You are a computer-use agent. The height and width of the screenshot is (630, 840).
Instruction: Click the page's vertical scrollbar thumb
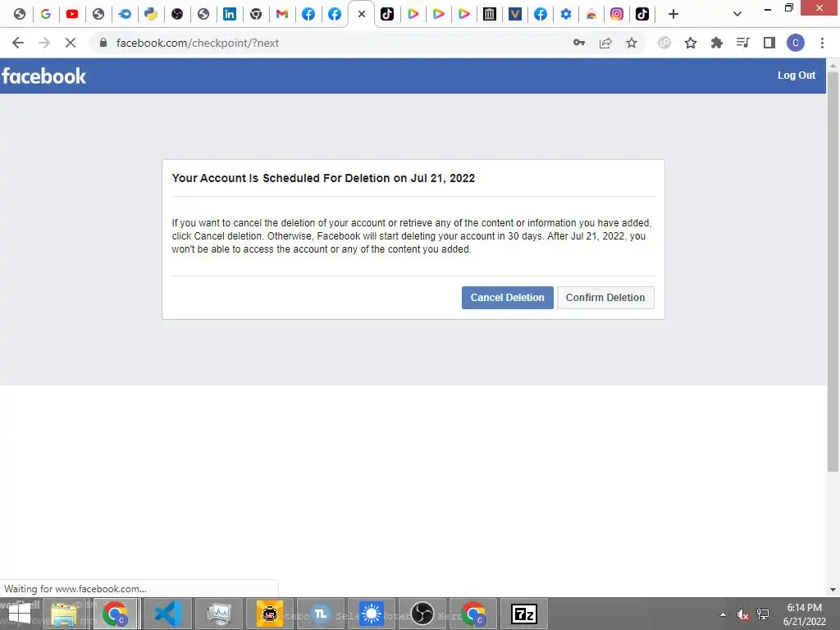[x=833, y=271]
